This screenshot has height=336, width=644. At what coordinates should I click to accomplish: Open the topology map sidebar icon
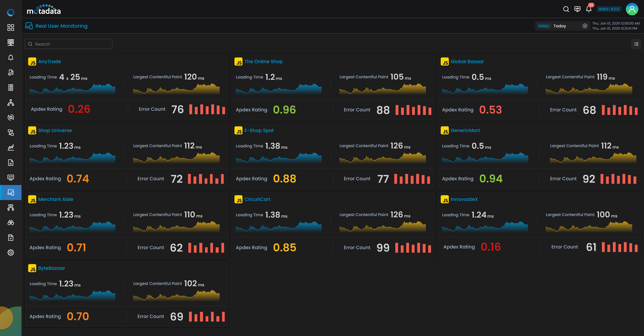pos(10,102)
